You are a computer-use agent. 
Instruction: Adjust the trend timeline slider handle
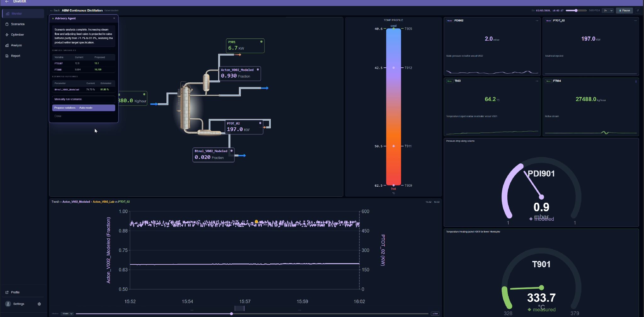(231, 314)
